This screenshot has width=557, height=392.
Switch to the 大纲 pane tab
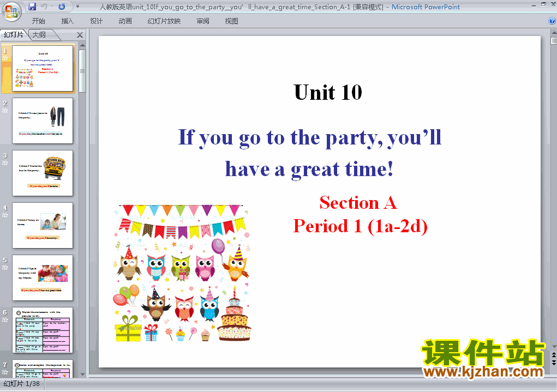(39, 35)
